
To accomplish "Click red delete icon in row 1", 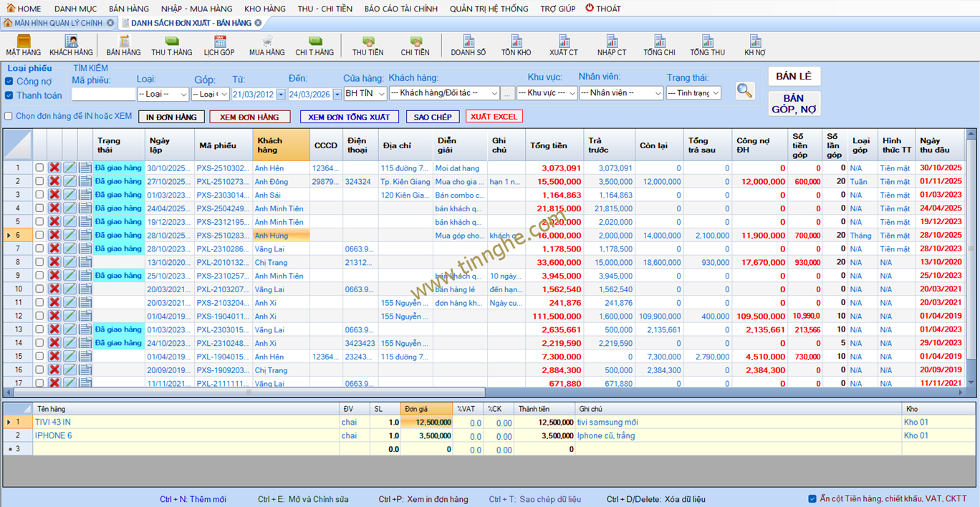I will pos(54,168).
